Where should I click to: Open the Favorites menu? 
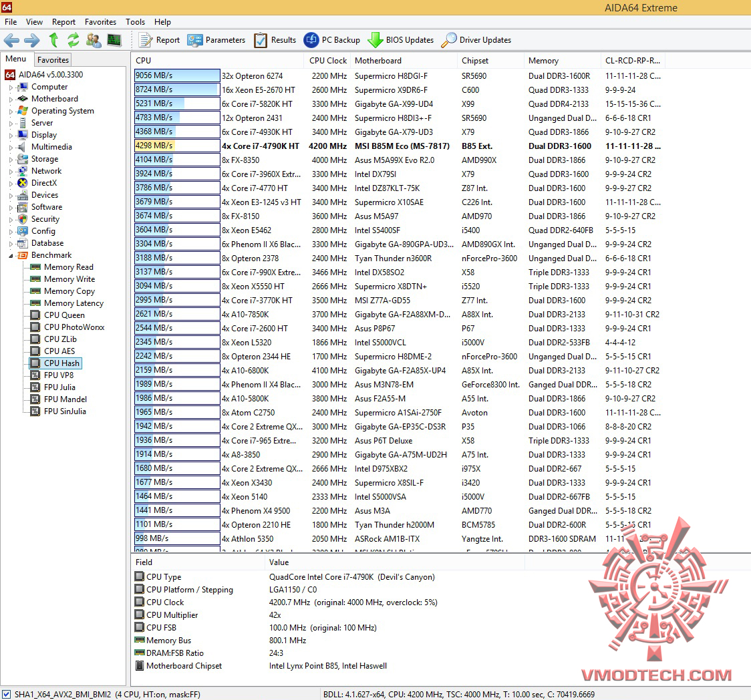pos(101,22)
